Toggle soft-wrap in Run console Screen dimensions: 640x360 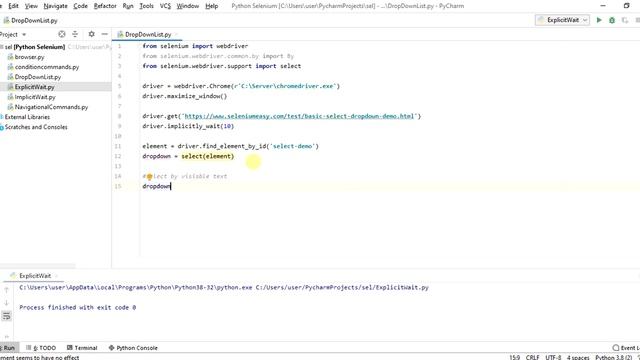[6, 316]
